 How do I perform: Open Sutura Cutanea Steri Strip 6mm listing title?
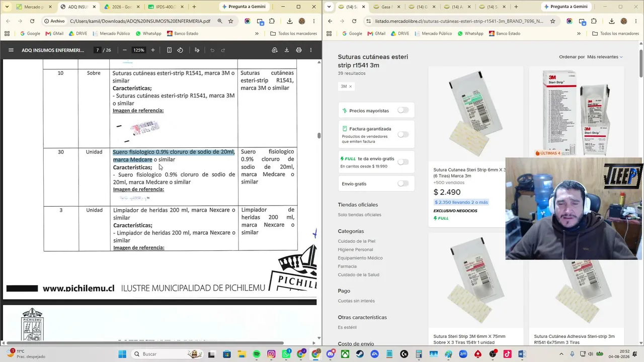469,173
